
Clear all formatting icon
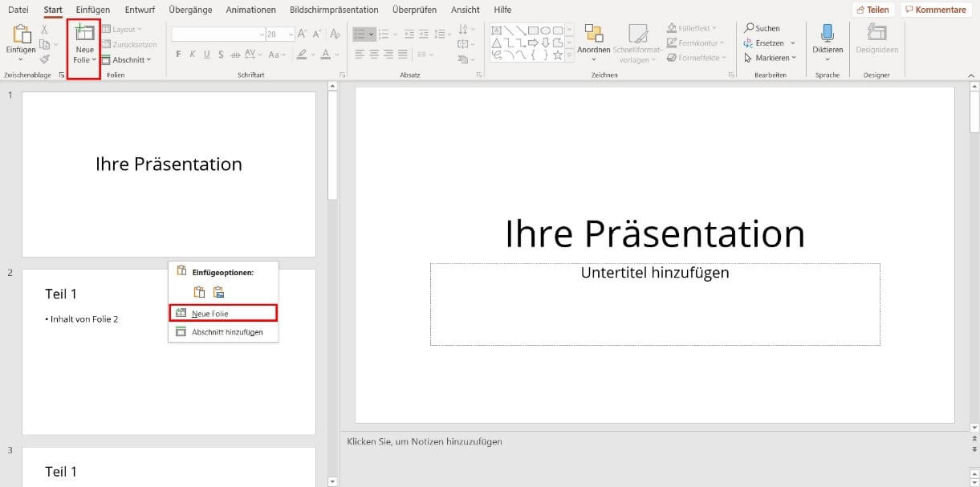334,34
